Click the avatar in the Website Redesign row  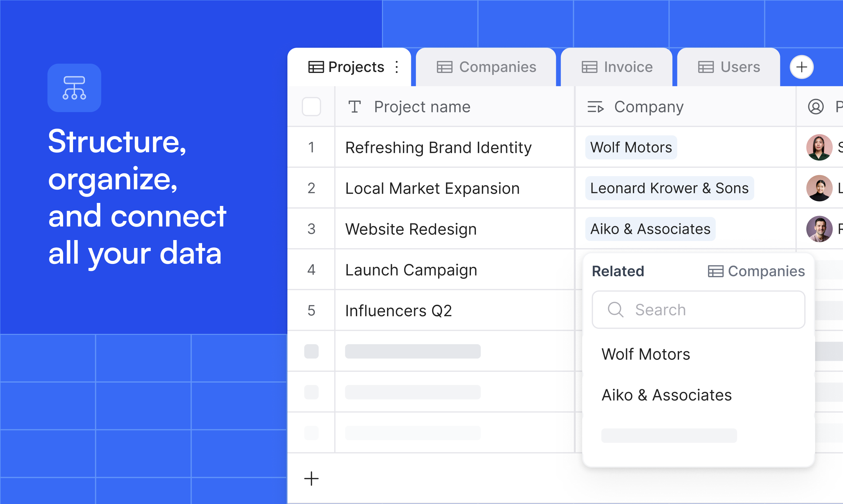tap(819, 229)
